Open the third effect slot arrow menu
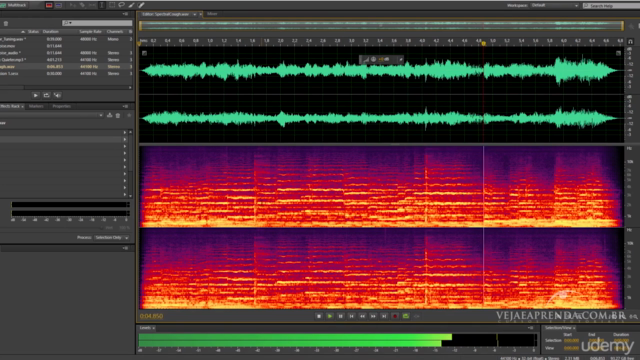The image size is (640, 360). click(x=125, y=147)
